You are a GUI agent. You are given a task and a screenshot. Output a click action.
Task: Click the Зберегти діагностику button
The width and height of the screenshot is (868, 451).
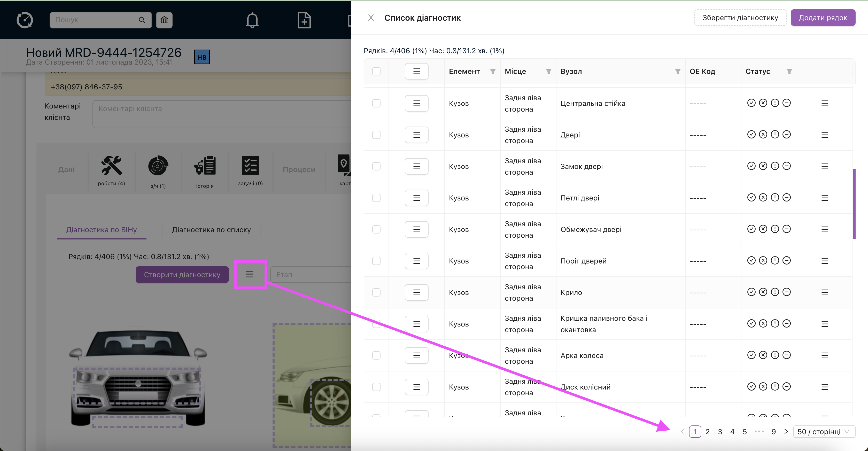click(x=740, y=18)
